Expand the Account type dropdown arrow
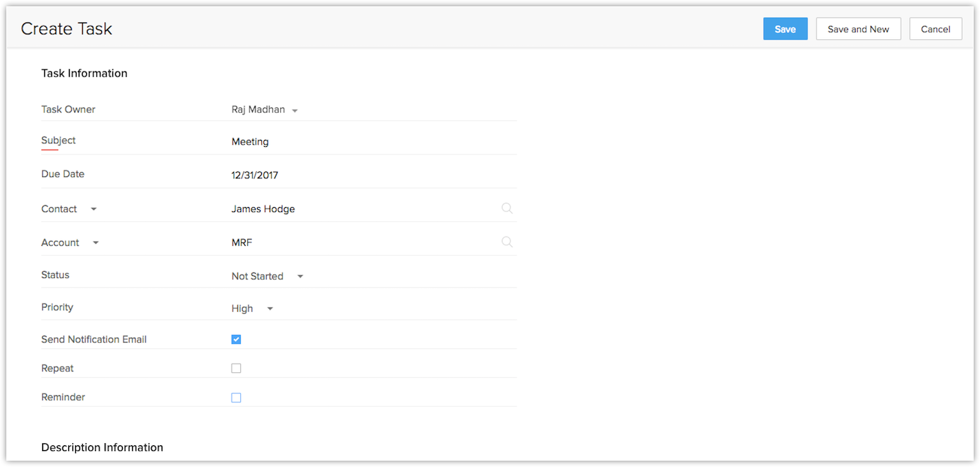 pos(95,243)
